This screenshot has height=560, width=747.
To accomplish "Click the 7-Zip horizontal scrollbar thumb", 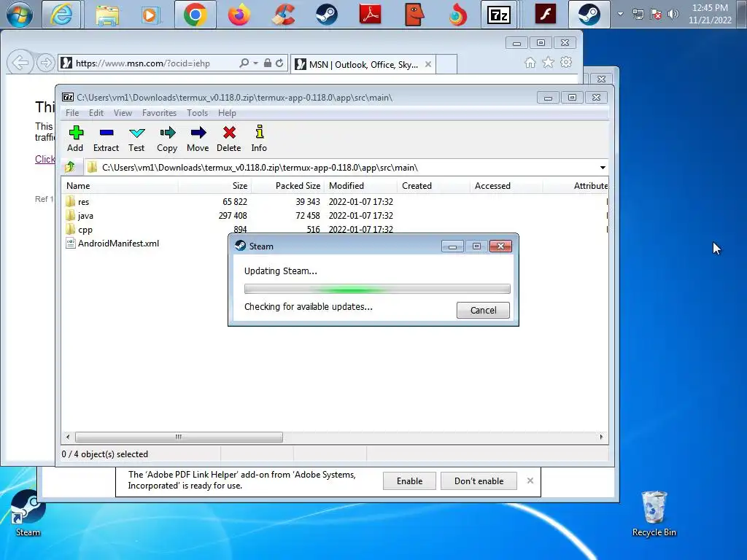I will click(179, 437).
